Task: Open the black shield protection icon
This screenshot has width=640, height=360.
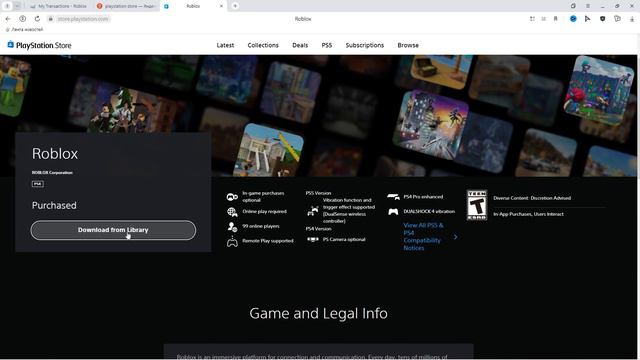Action: pos(602,19)
